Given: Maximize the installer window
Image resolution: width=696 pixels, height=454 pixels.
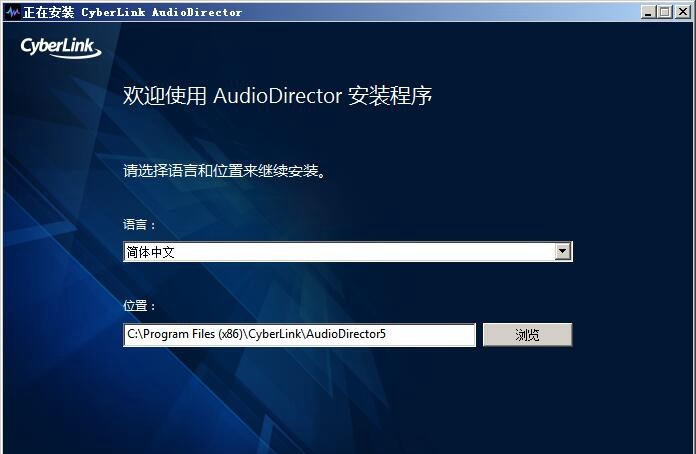Looking at the screenshot, I should (x=665, y=12).
